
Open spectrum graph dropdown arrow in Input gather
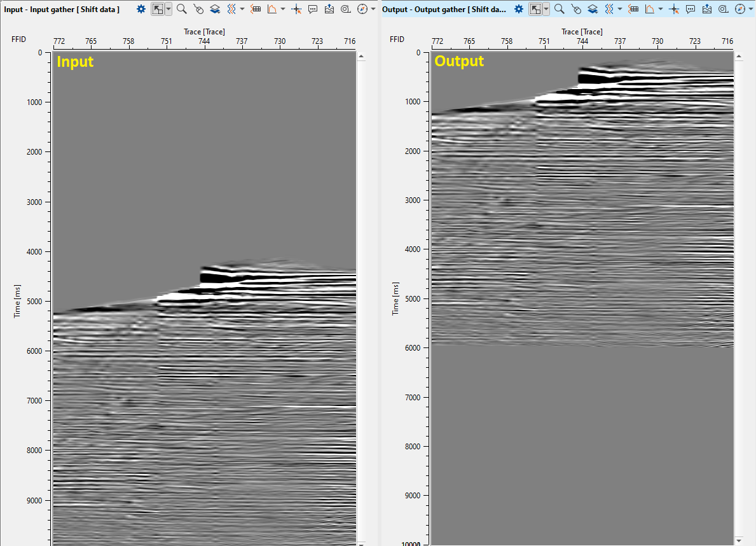pos(283,9)
